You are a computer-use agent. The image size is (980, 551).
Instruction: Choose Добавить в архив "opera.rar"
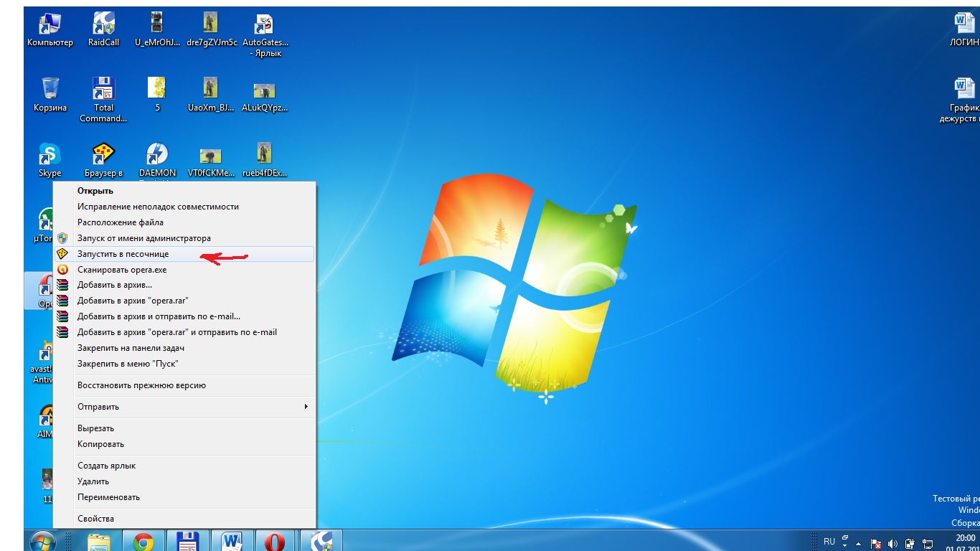pos(184,301)
